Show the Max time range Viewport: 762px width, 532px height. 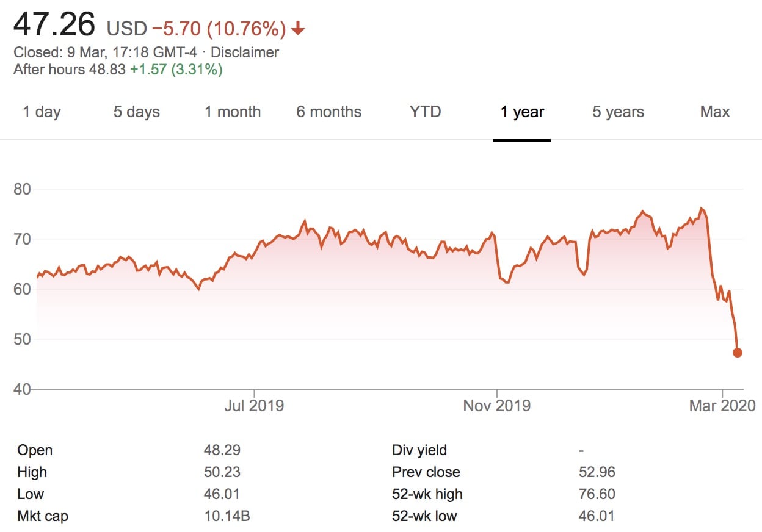715,112
